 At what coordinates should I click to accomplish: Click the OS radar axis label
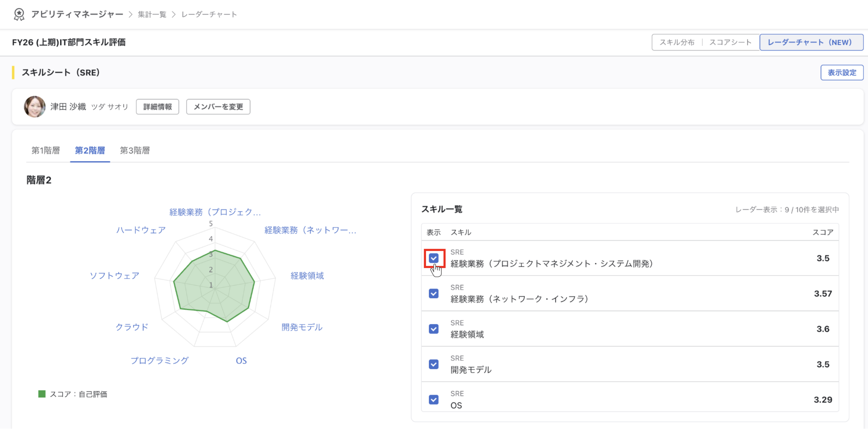coord(241,361)
